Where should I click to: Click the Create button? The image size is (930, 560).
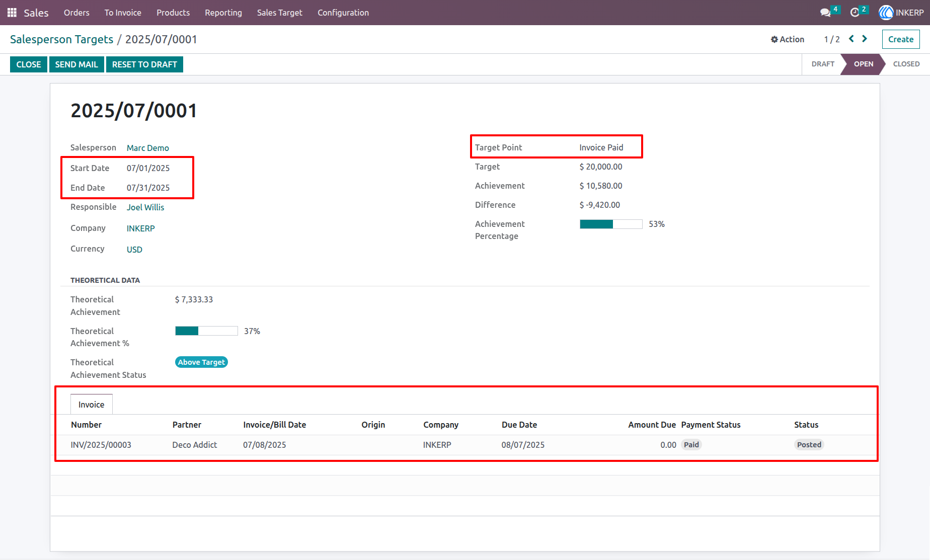coord(901,39)
